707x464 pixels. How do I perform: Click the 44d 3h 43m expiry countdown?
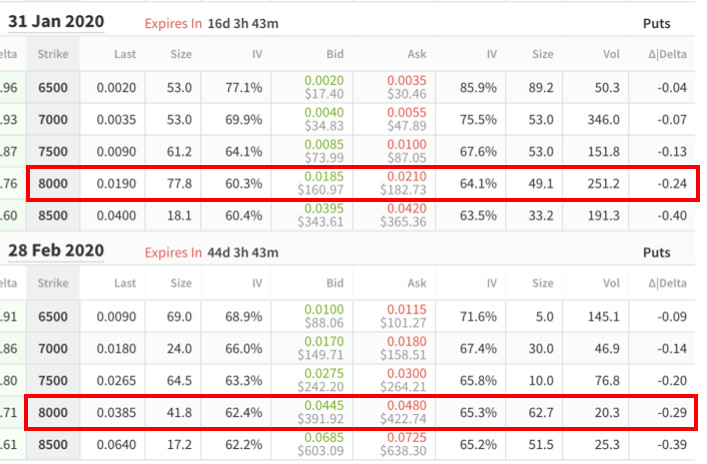point(243,253)
